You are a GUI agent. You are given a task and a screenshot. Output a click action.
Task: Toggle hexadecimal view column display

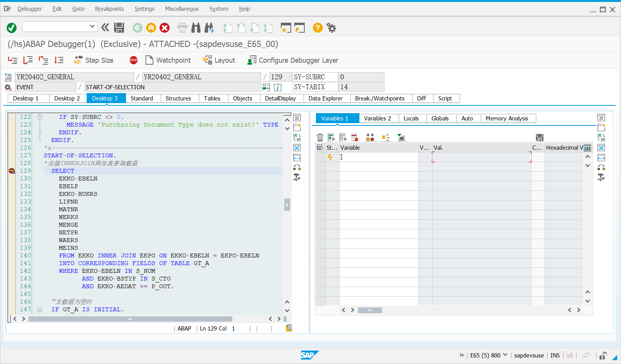click(x=587, y=147)
